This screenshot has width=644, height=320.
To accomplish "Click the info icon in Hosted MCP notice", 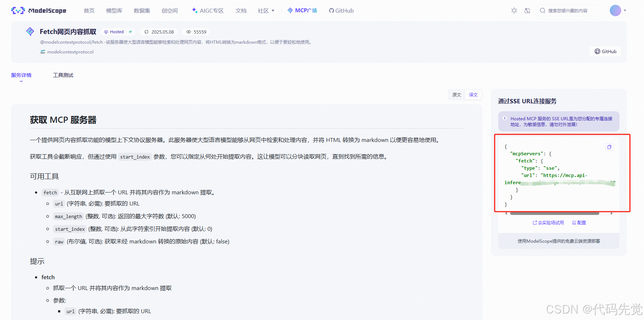I will coord(505,118).
